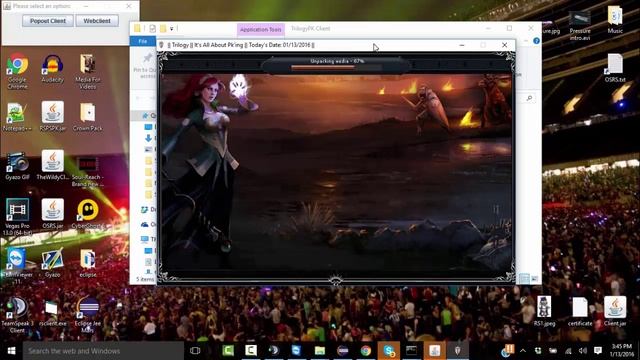Viewport: 640px width, 360px height.
Task: Click the File Explorer search icon
Action: 529,98
